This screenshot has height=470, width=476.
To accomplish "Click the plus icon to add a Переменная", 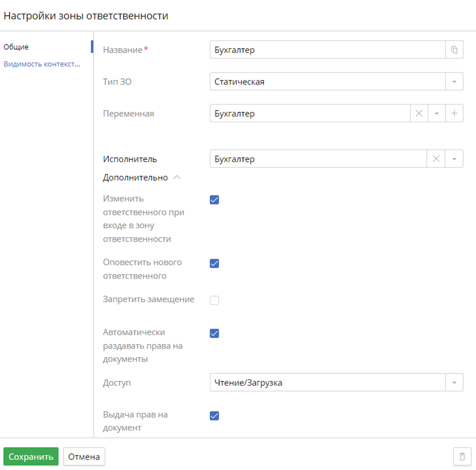I will pyautogui.click(x=454, y=113).
